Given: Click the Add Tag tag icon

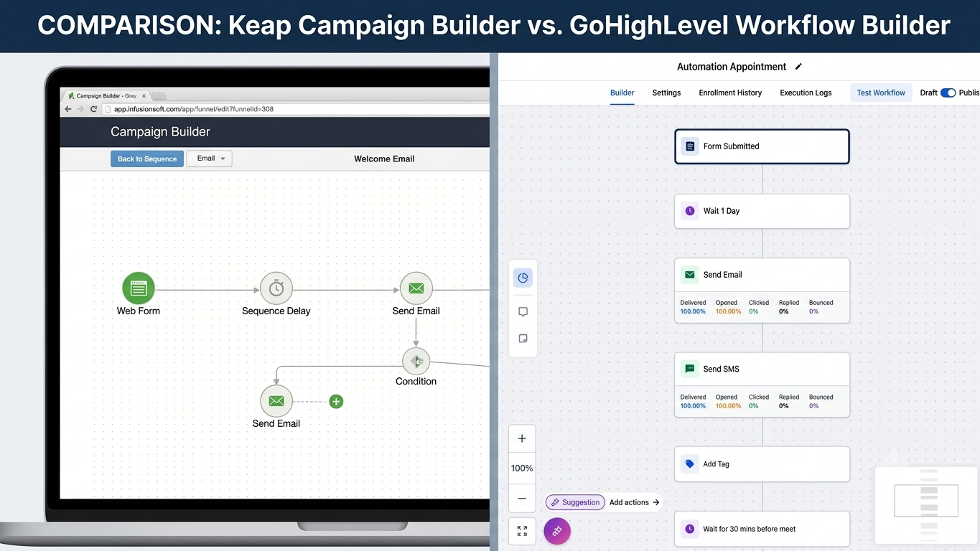Looking at the screenshot, I should [690, 464].
